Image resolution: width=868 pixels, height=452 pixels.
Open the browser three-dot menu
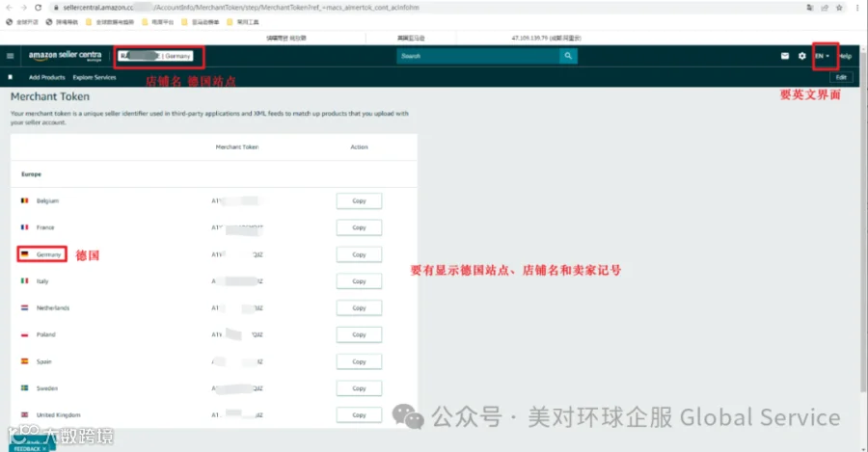857,8
